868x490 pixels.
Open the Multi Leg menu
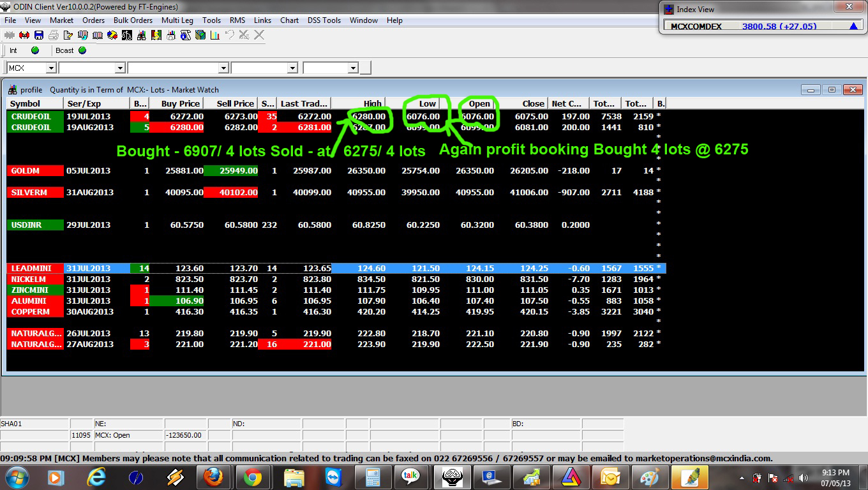point(177,20)
